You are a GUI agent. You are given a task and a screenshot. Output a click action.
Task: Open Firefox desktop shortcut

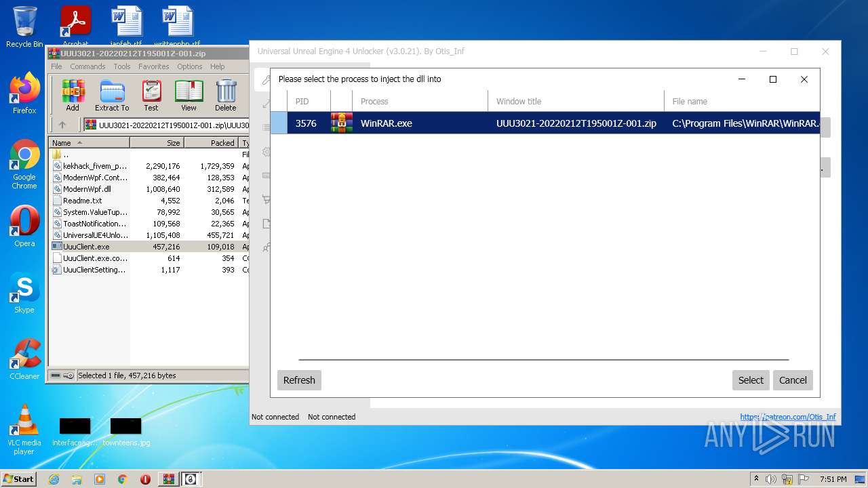[x=24, y=94]
